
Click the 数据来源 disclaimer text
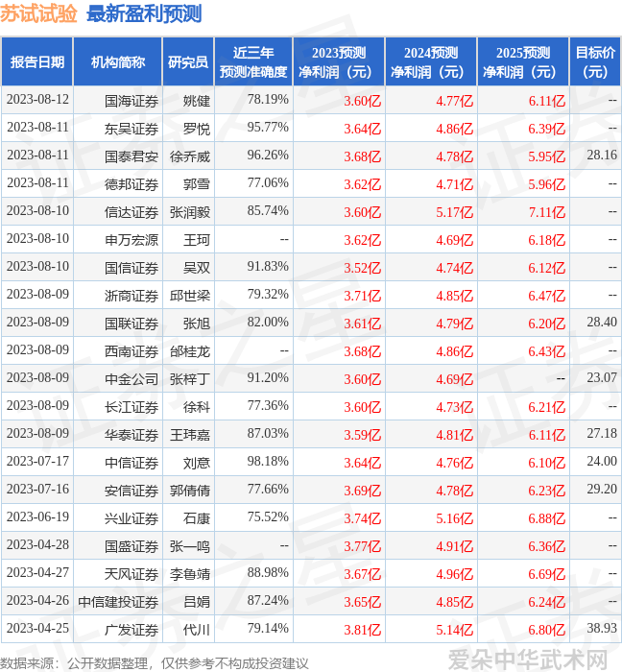pyautogui.click(x=155, y=663)
